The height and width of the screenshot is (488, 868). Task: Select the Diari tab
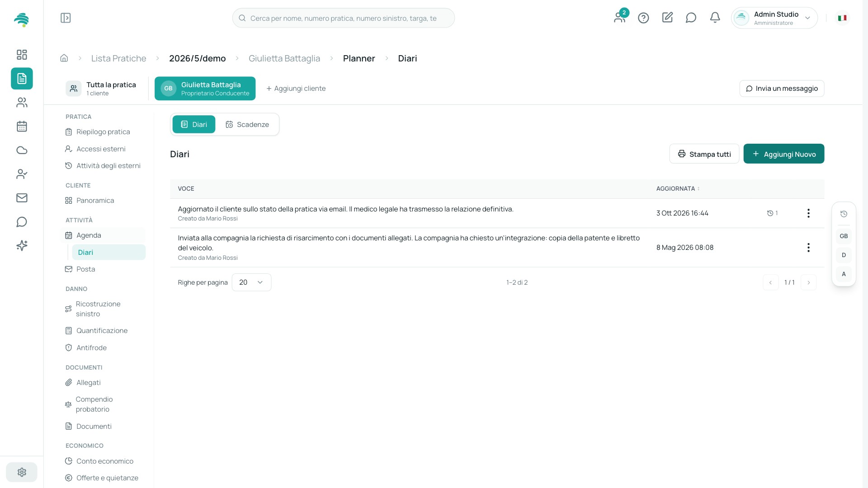pyautogui.click(x=194, y=125)
